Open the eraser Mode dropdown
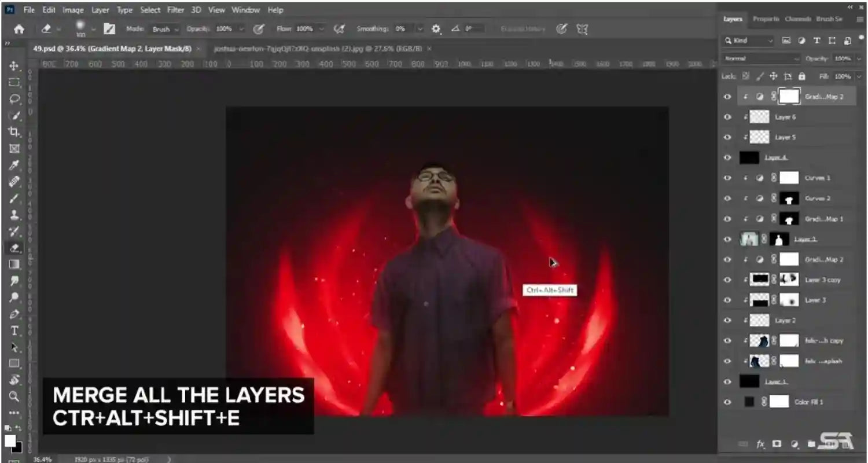 click(x=165, y=29)
